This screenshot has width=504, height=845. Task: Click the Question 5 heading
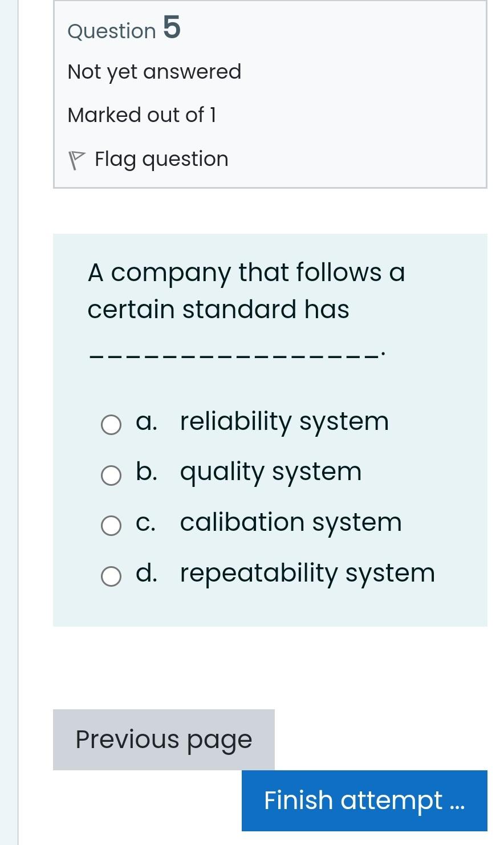[x=124, y=29]
